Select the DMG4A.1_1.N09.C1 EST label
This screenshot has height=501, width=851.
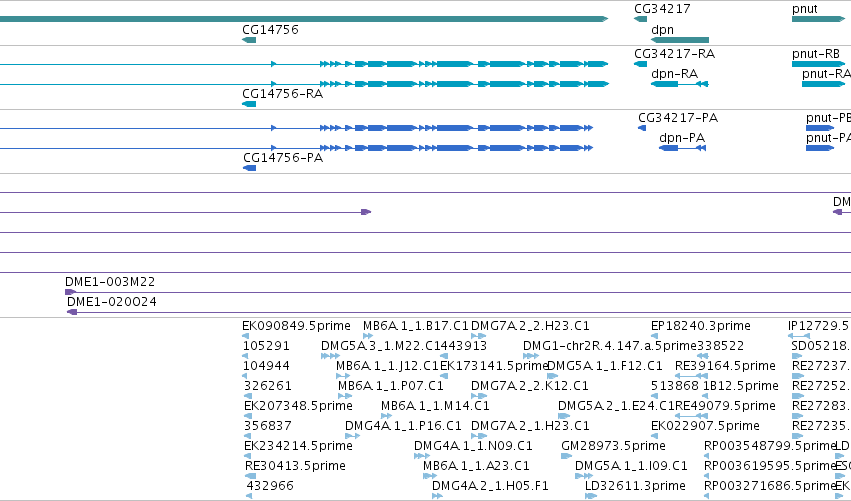tap(473, 446)
